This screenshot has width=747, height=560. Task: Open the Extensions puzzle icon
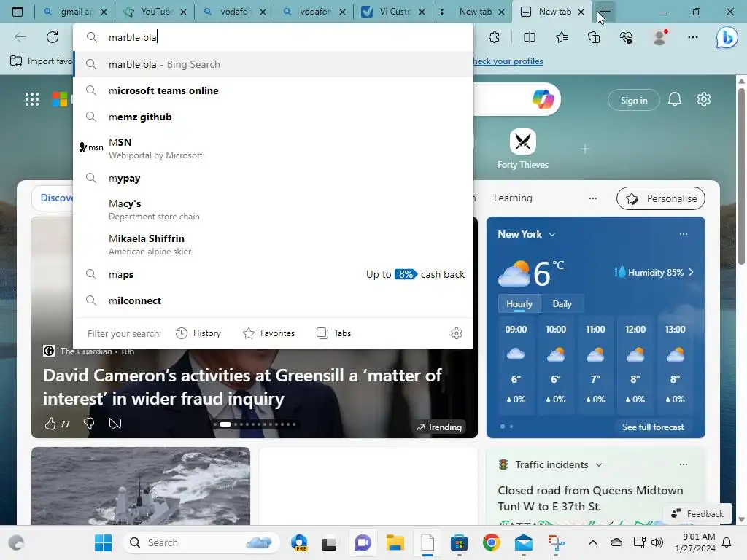(494, 37)
